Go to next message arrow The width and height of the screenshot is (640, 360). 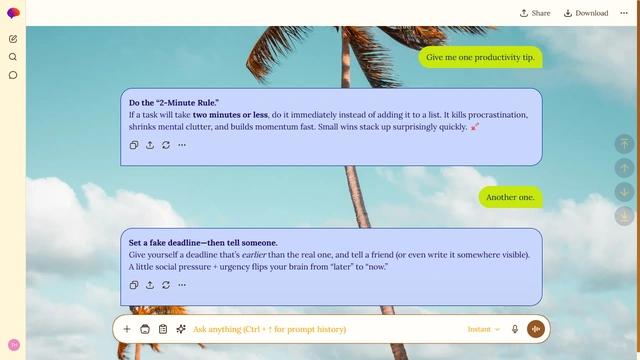coord(624,192)
